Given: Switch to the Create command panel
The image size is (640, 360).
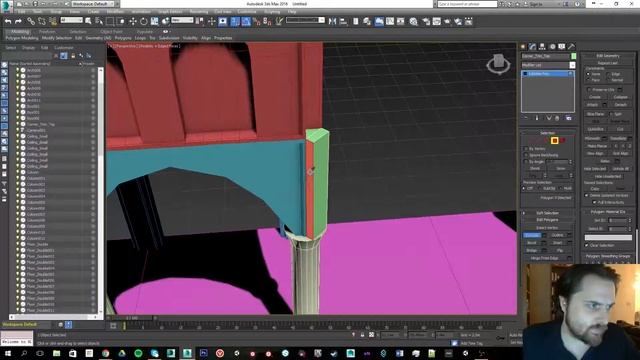Looking at the screenshot, I should pyautogui.click(x=523, y=47).
